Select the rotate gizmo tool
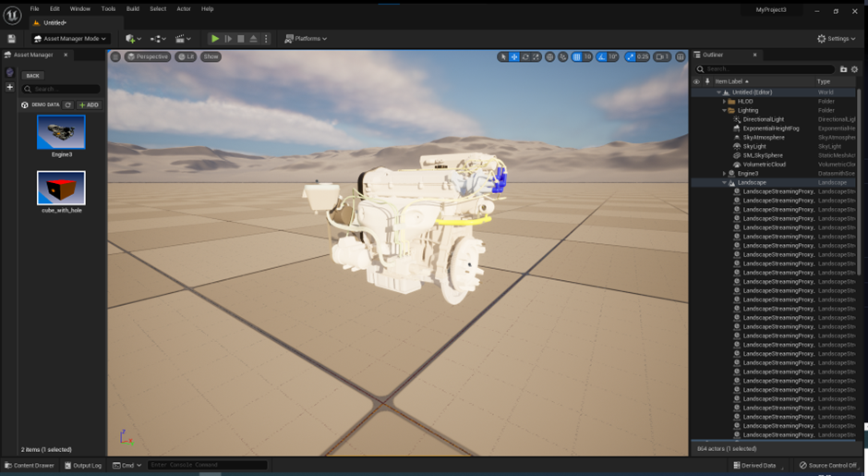868x476 pixels. (x=525, y=56)
